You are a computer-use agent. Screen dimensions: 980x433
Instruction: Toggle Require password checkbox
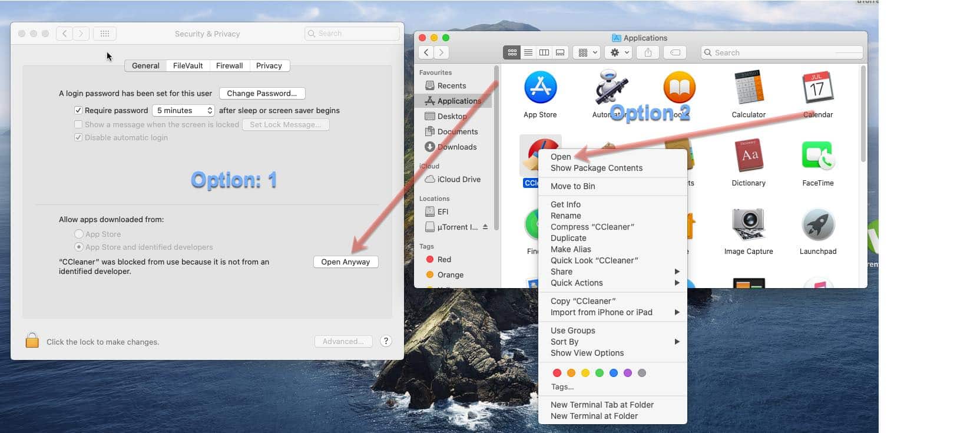pyautogui.click(x=78, y=110)
